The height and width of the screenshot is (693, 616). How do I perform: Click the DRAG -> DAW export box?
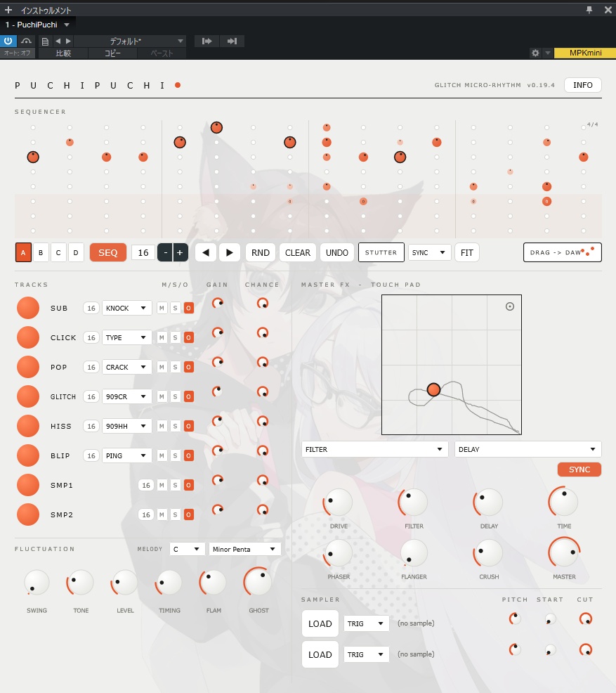[563, 252]
